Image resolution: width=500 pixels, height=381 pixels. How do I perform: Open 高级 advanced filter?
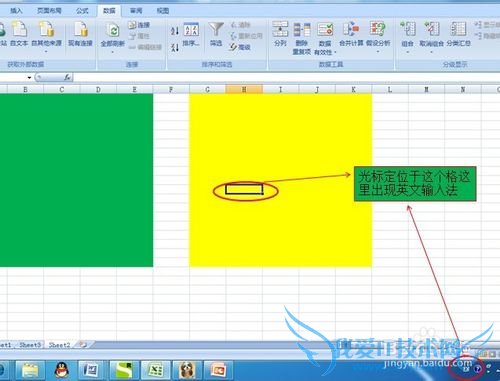(240, 47)
